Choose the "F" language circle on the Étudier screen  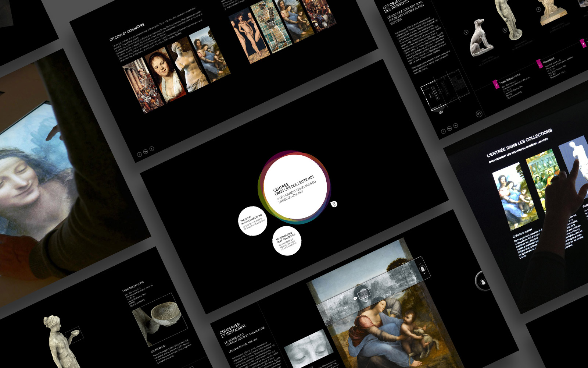(139, 155)
